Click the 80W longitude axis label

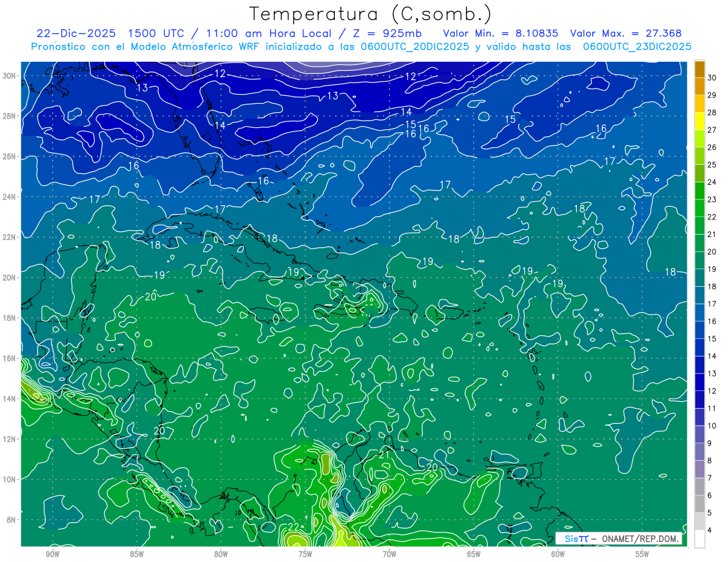click(221, 554)
